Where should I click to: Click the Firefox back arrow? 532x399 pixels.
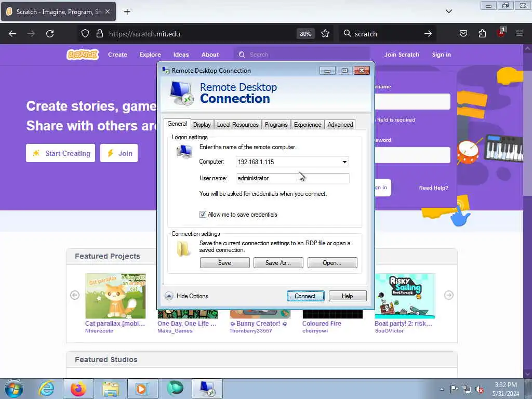coord(12,34)
